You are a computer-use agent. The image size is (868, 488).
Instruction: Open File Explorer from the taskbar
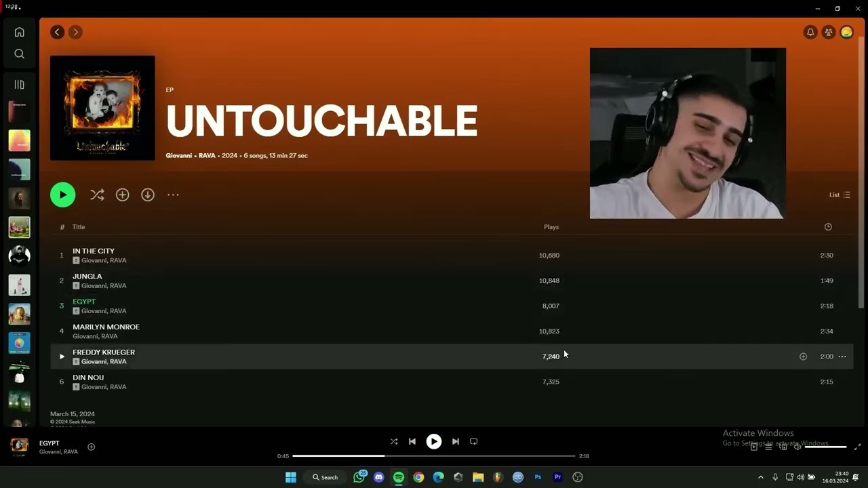coord(478,477)
